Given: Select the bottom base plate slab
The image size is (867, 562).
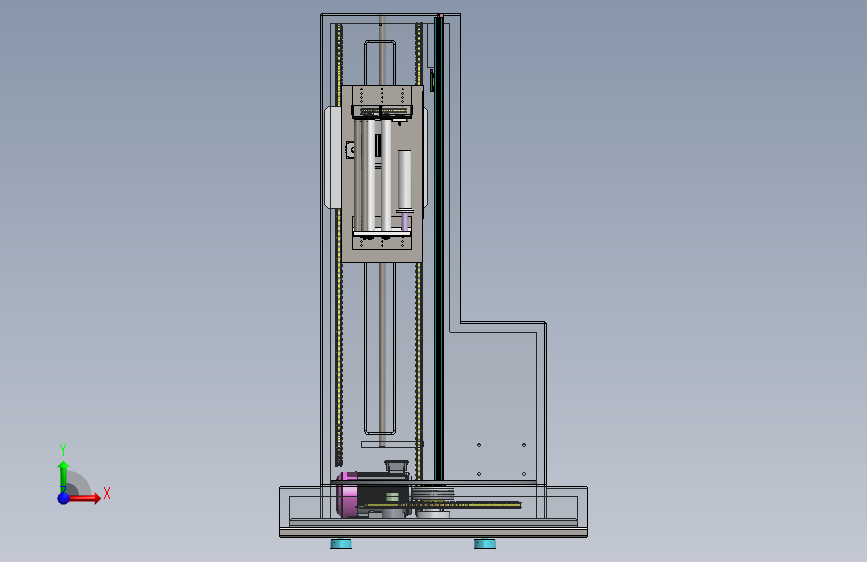Looking at the screenshot, I should tap(434, 532).
